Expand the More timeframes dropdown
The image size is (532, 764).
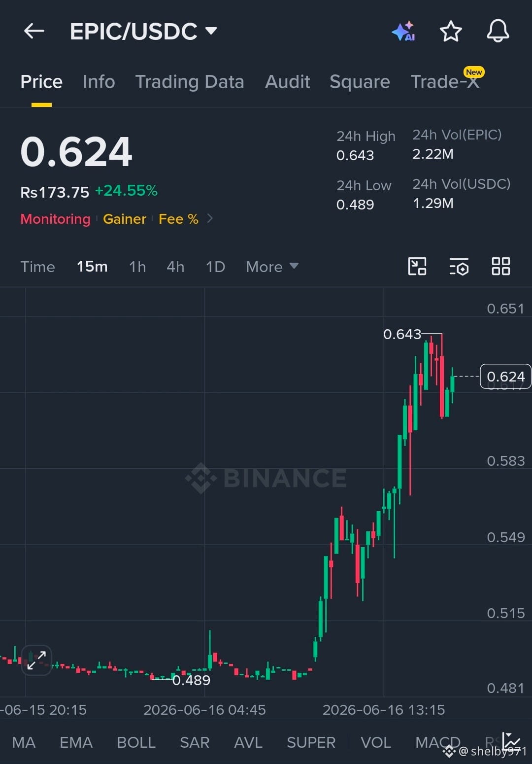(272, 267)
